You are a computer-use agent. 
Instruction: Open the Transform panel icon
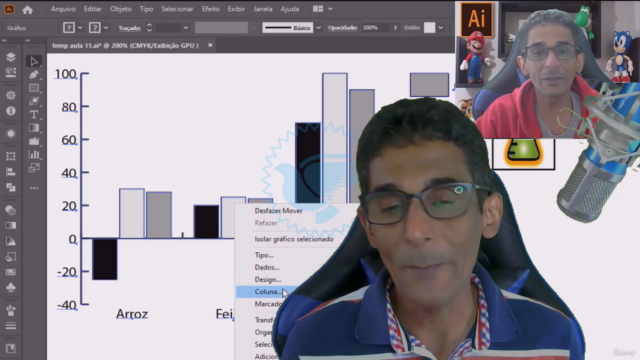coord(11,156)
